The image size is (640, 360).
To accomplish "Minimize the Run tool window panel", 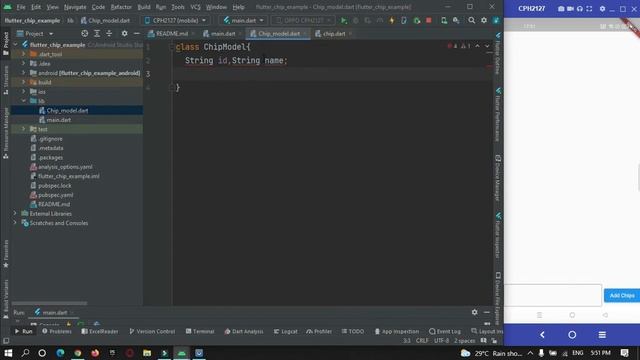I will click(487, 312).
